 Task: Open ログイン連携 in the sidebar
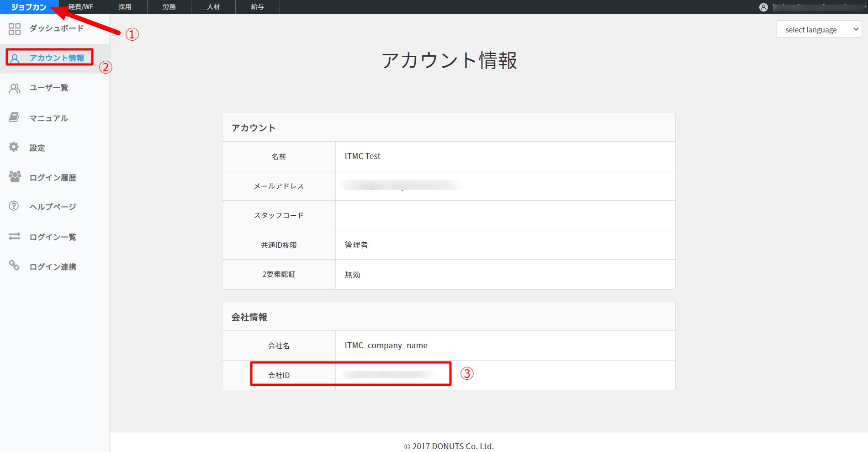point(53,267)
